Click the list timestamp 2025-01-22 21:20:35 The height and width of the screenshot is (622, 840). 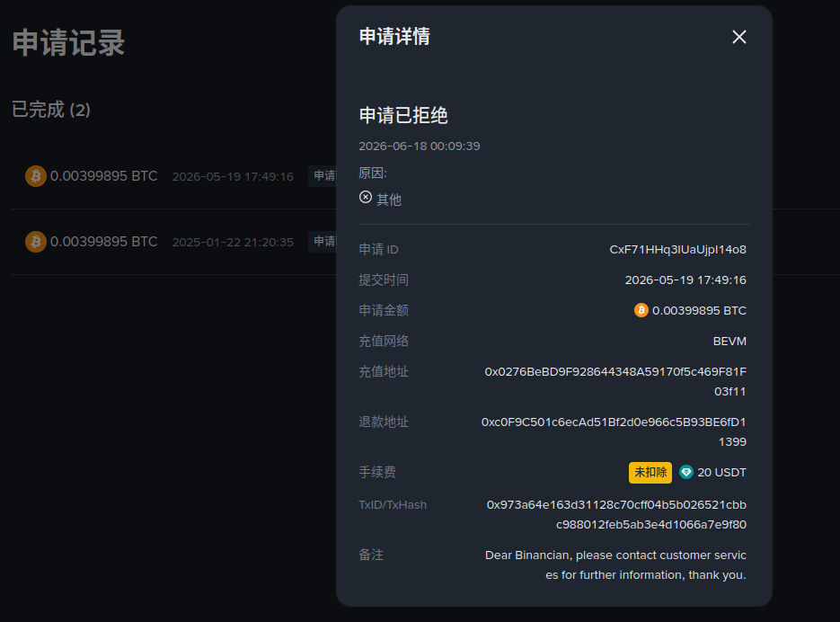point(233,243)
